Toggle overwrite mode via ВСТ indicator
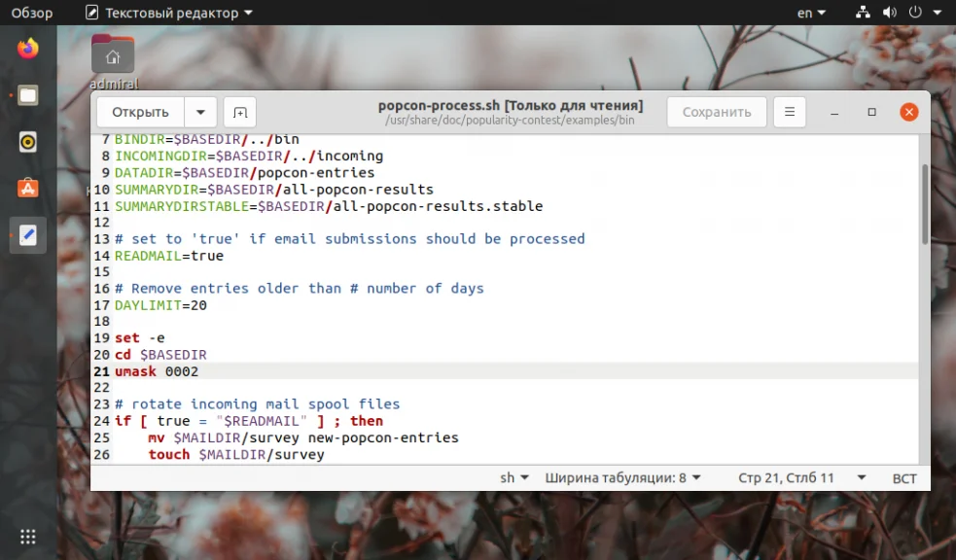Screen dimensions: 956x560 (903, 477)
